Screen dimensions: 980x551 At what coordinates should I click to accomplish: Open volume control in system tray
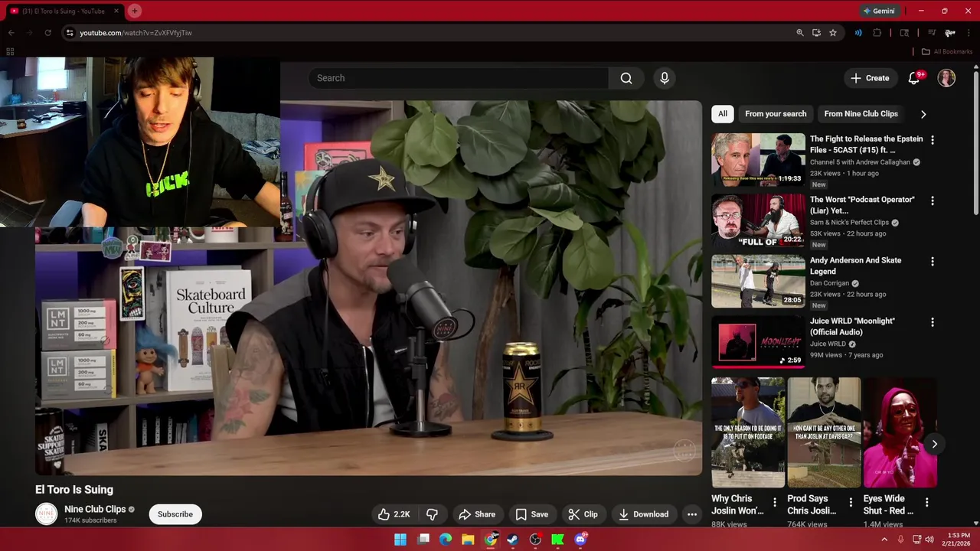point(929,540)
